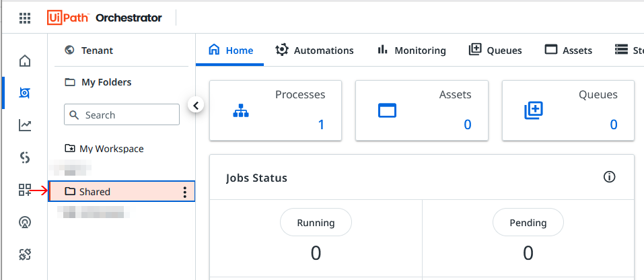Select the Orchestrator icon in left rail
This screenshot has width=644, height=280.
[25, 93]
